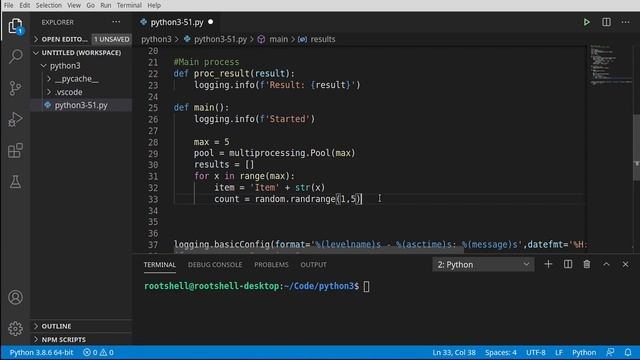
Task: Open the Extensions view icon
Action: click(x=16, y=151)
